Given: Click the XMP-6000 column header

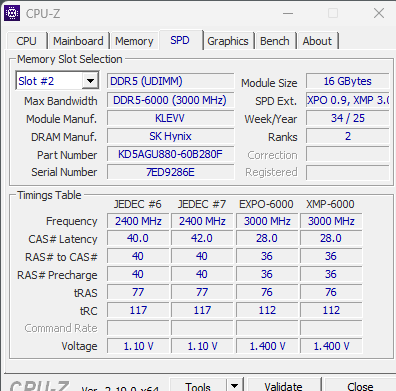Looking at the screenshot, I should click(x=330, y=204).
